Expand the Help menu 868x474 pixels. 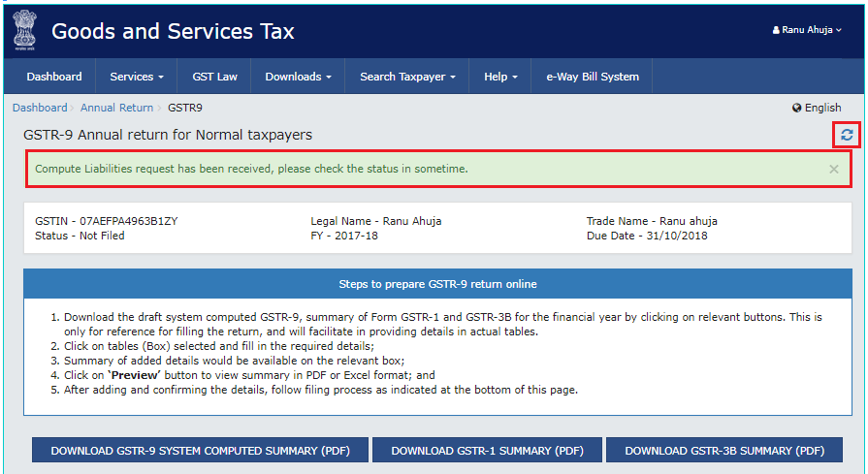(x=500, y=77)
